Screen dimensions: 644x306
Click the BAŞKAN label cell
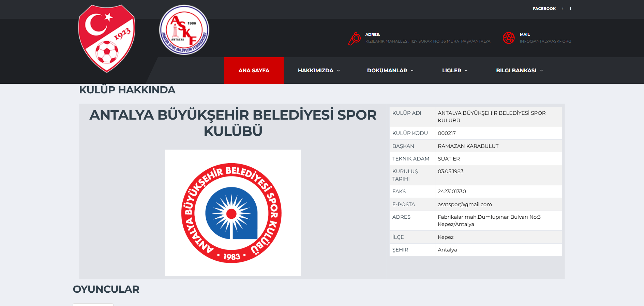tap(412, 146)
